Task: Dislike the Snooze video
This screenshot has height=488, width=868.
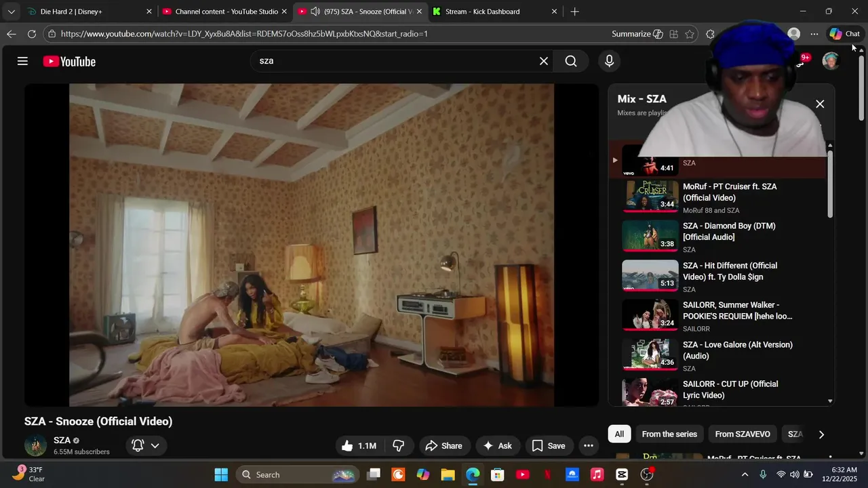Action: coord(399,445)
